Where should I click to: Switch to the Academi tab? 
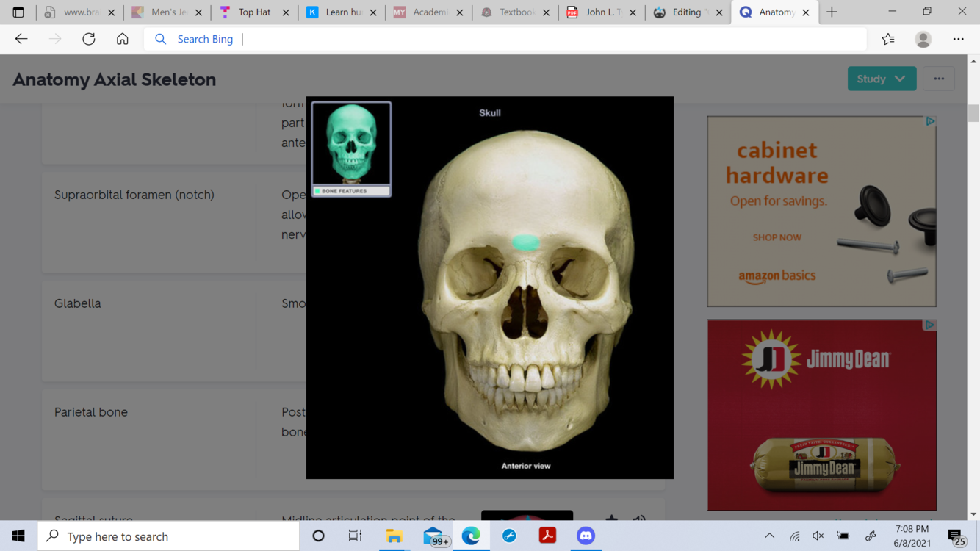tap(428, 12)
